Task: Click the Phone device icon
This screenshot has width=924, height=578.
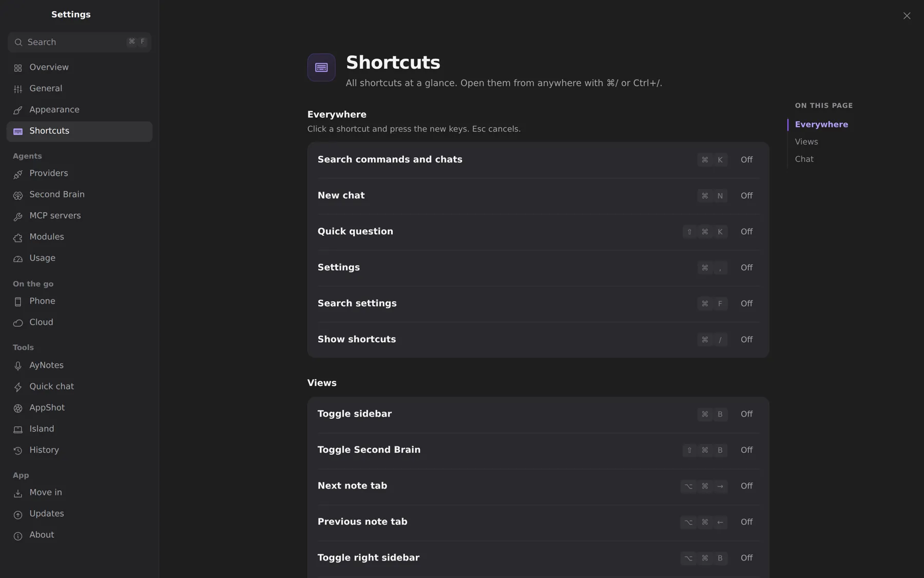Action: pyautogui.click(x=18, y=302)
